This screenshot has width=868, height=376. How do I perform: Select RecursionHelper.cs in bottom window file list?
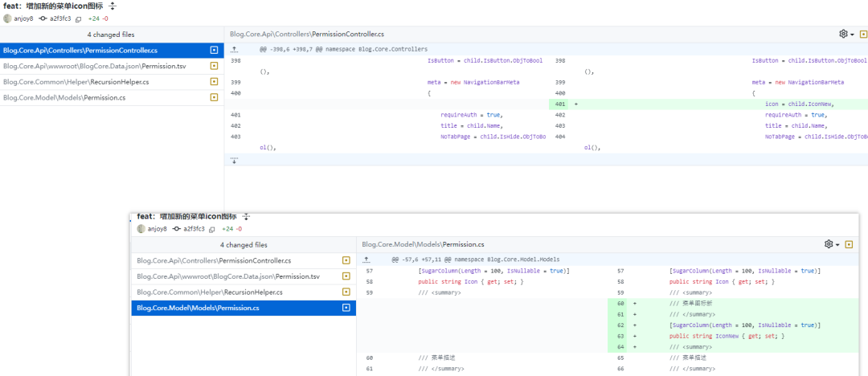click(x=244, y=292)
